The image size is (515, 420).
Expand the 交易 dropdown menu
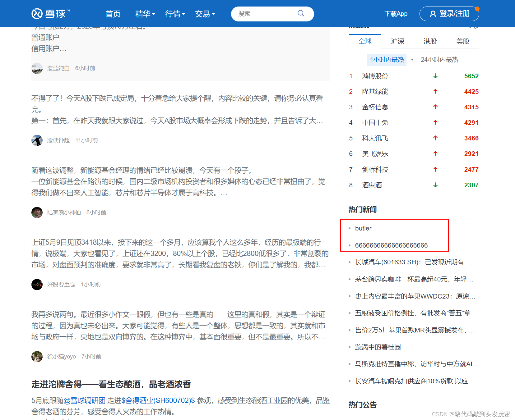tap(205, 14)
